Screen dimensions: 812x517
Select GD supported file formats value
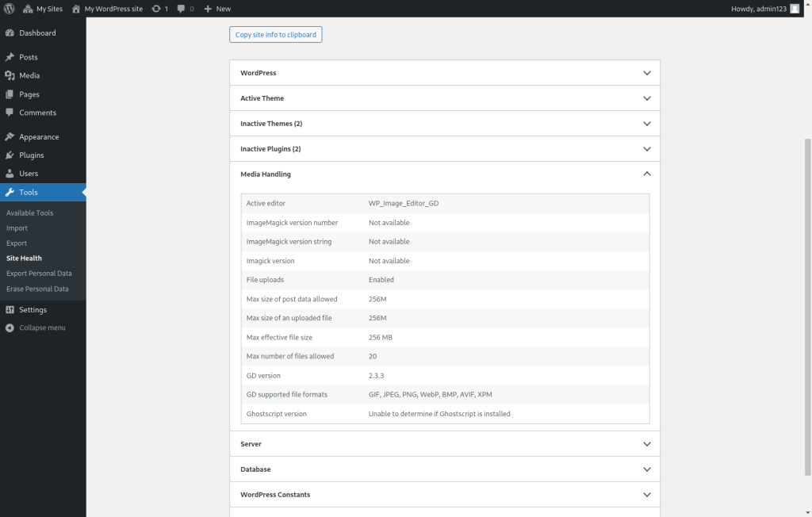(x=431, y=395)
